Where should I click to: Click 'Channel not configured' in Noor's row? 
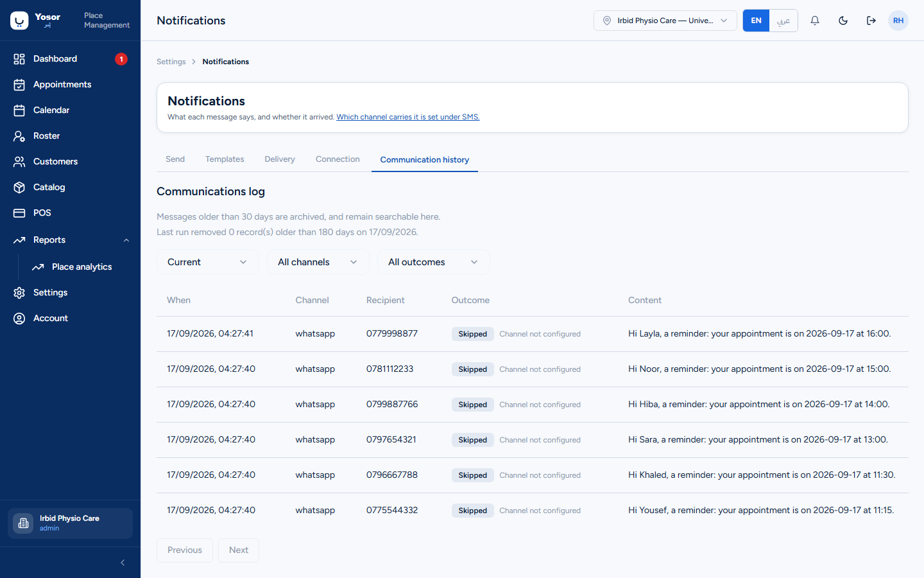tap(540, 369)
